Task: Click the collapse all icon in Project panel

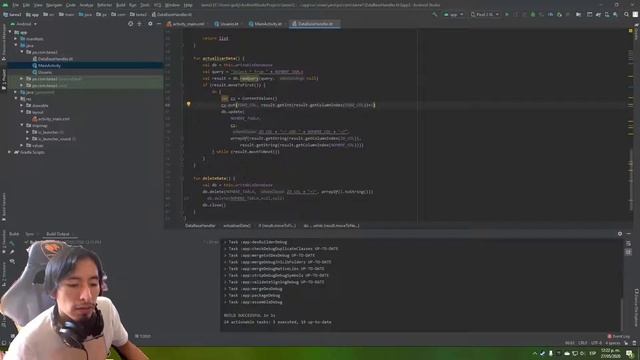Action: click(140, 24)
